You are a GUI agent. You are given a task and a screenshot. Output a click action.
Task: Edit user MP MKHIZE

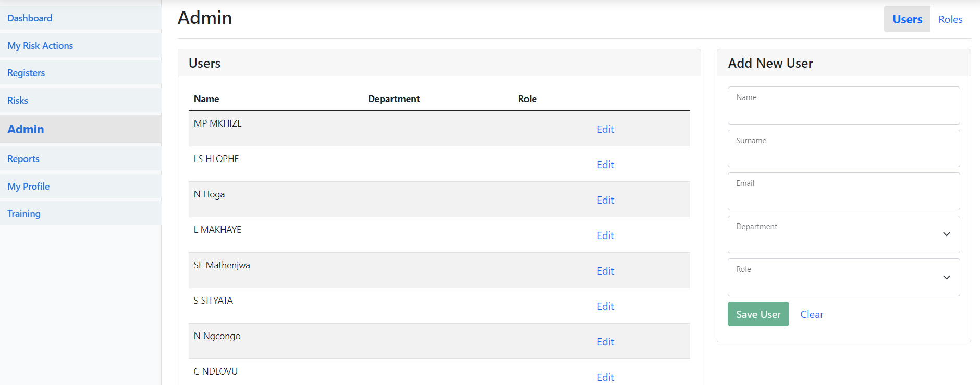tap(605, 129)
